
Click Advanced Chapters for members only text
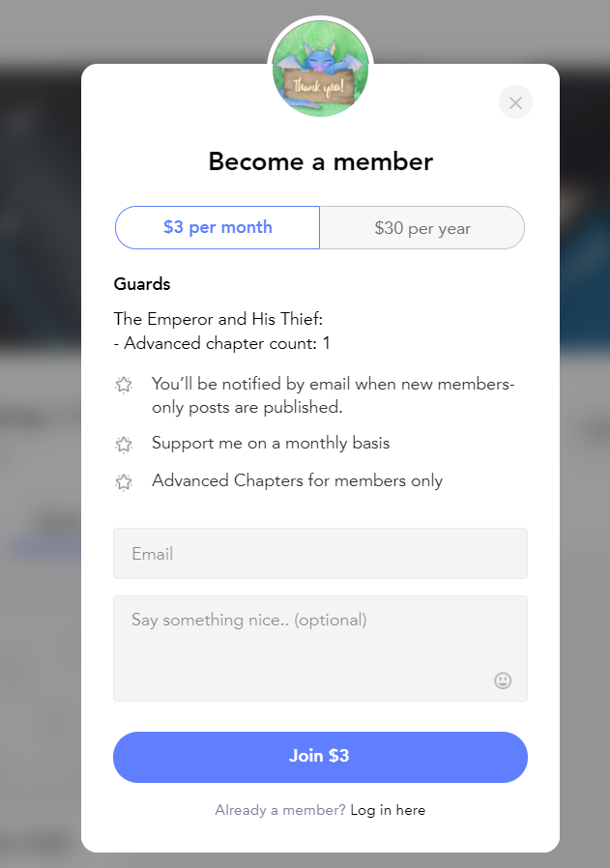click(x=297, y=480)
